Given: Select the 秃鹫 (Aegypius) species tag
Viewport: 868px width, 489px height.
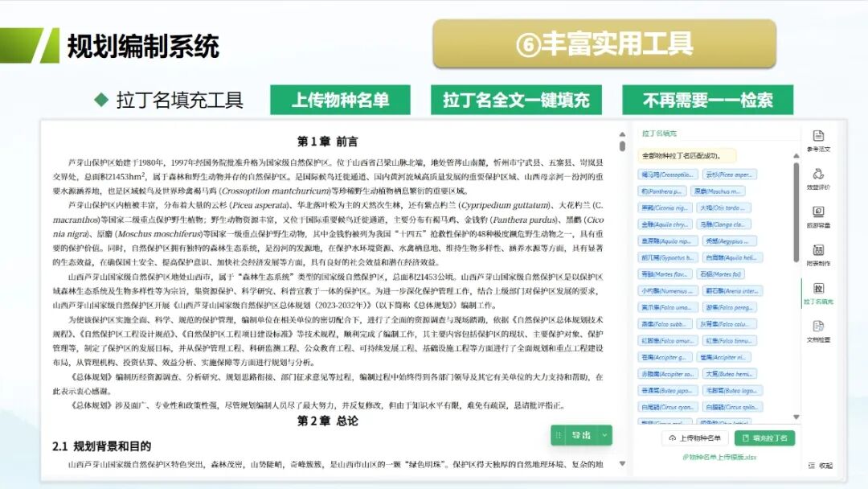Looking at the screenshot, I should click(x=729, y=241).
